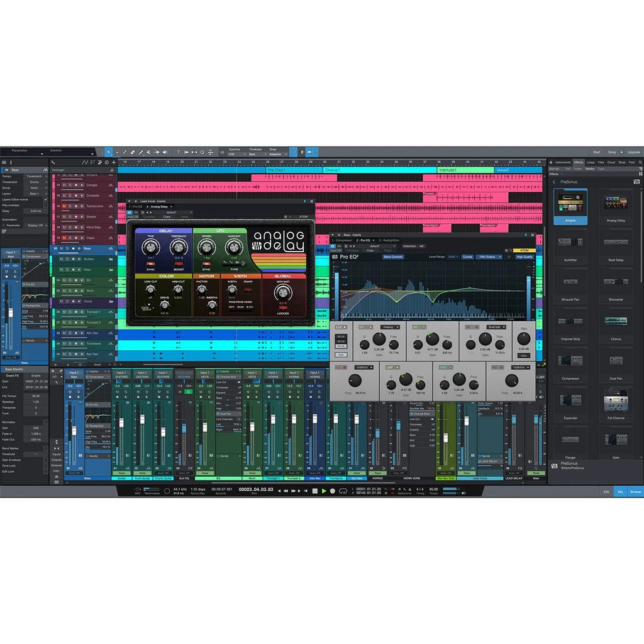Open the Song dropdown arrow at top
The image size is (644, 644).
(621, 152)
